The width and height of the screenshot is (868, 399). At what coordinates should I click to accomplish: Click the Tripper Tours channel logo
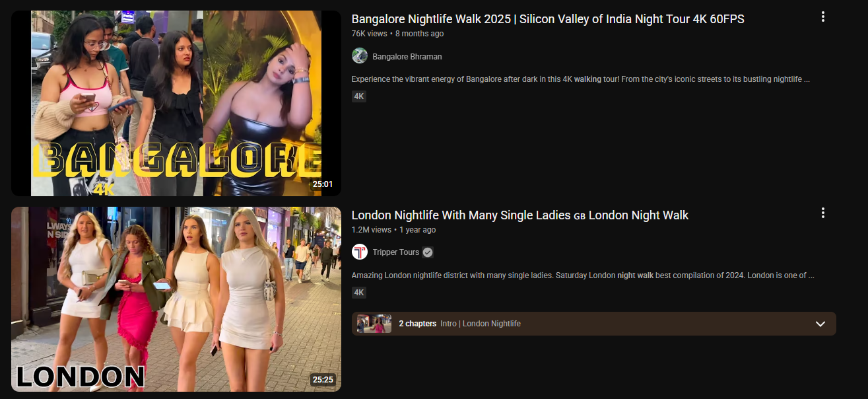(359, 252)
